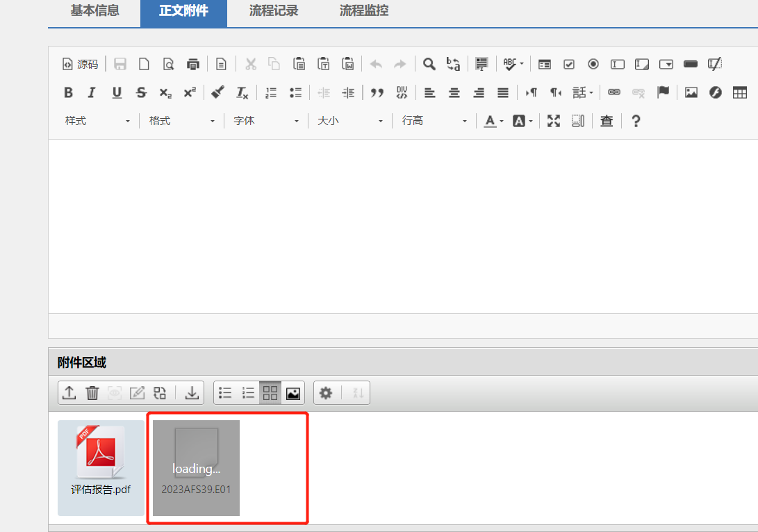Open the 格式 format dropdown
This screenshot has height=532, width=758.
[x=181, y=121]
